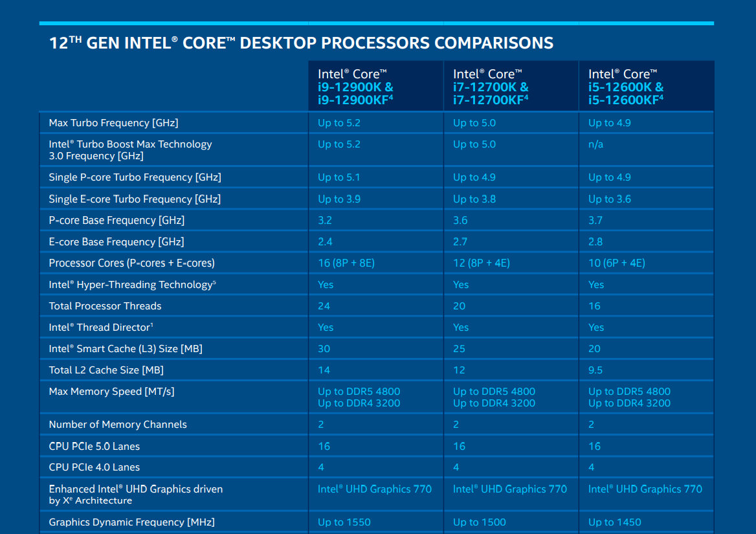This screenshot has width=756, height=534.
Task: Select the Smart Cache L3 value 25
Action: coord(459,349)
